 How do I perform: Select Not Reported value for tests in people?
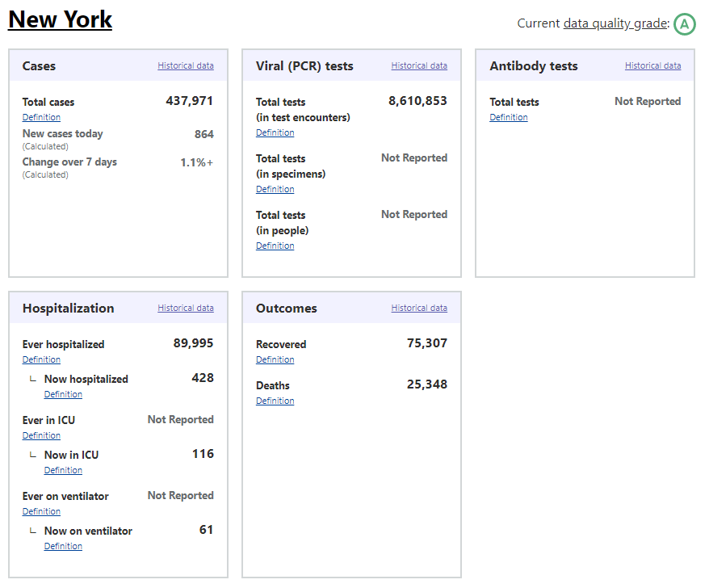pos(414,214)
